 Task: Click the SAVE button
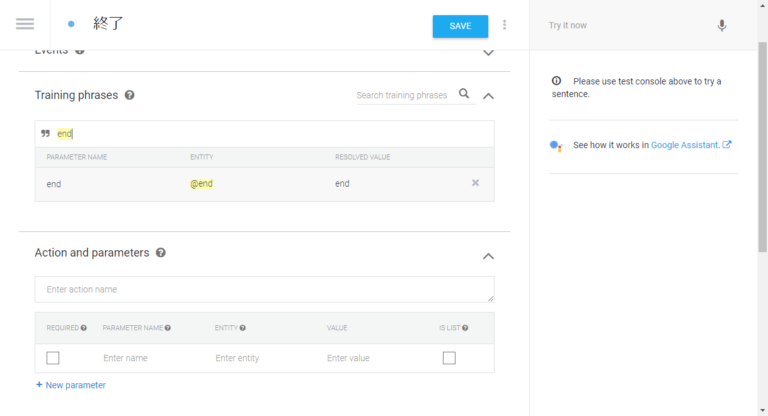coord(460,26)
